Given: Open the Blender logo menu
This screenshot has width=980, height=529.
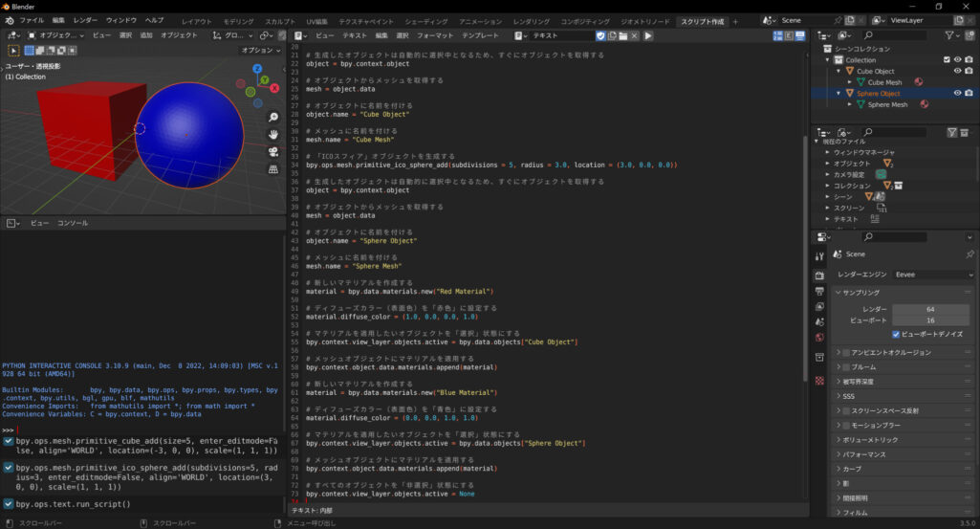Looking at the screenshot, I should (x=10, y=21).
